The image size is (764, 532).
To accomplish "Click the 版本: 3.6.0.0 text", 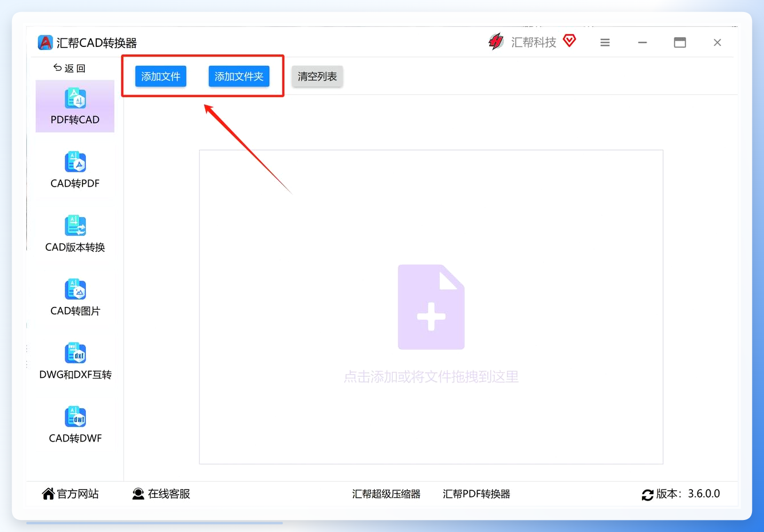I will [x=688, y=494].
